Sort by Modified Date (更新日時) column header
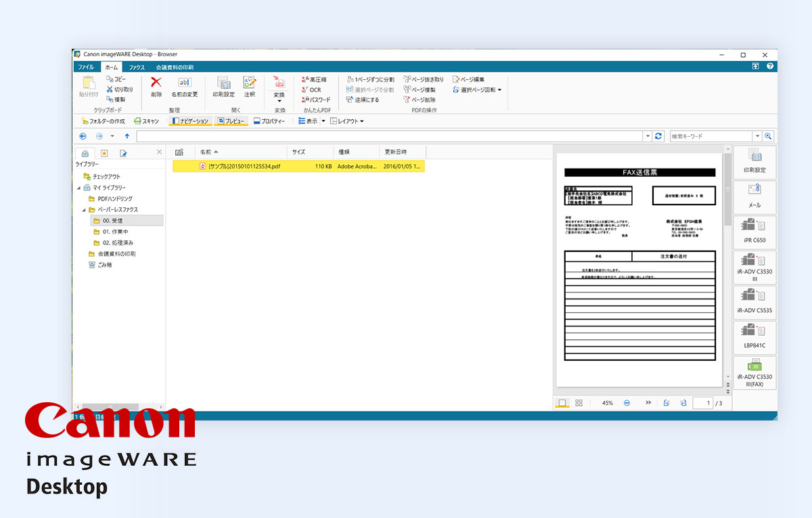The image size is (812, 518). [x=403, y=152]
